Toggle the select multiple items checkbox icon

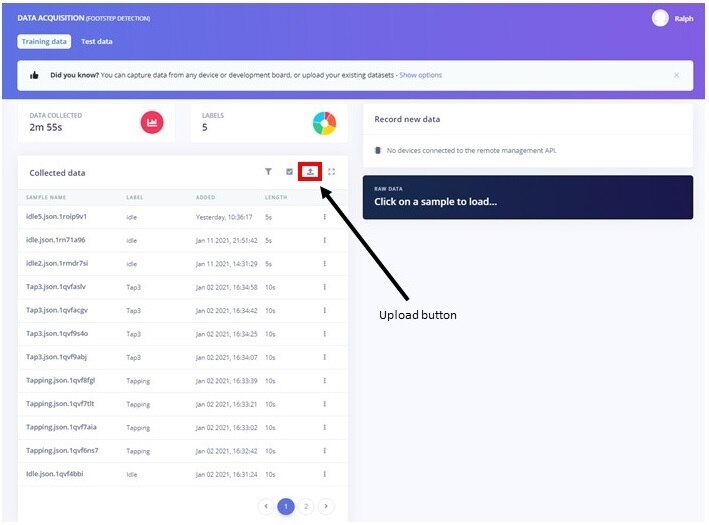point(289,172)
